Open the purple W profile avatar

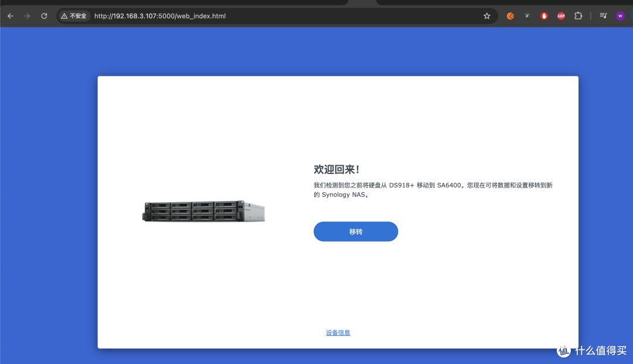tap(620, 16)
